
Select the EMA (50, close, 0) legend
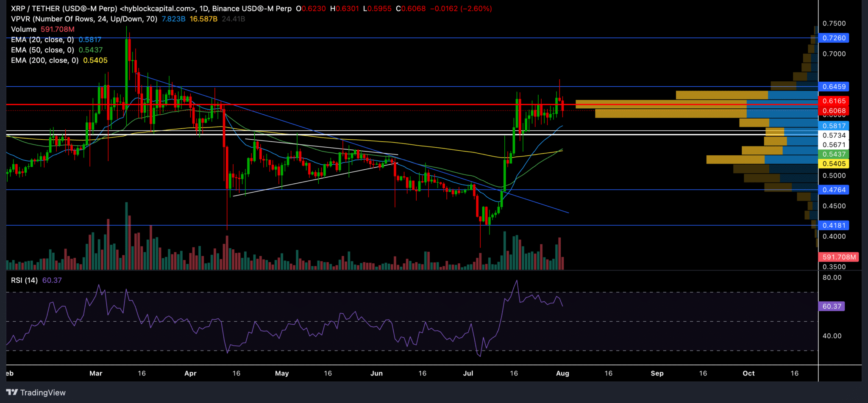click(x=57, y=50)
